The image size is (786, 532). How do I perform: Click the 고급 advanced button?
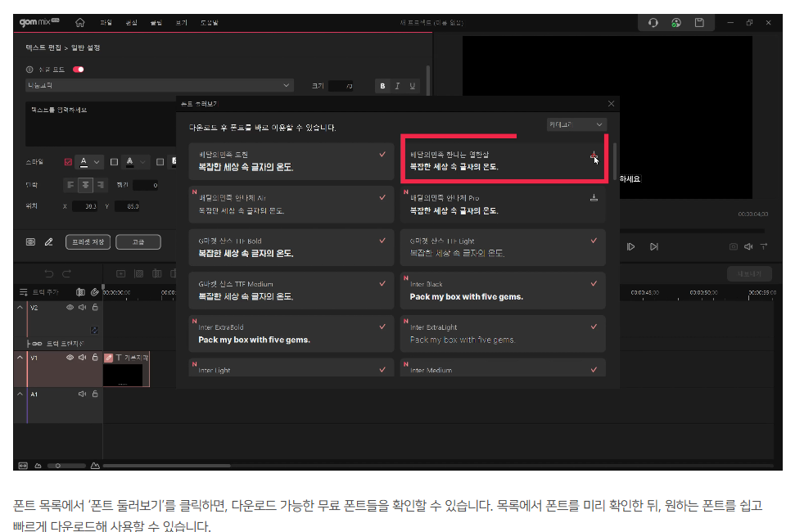pos(138,242)
